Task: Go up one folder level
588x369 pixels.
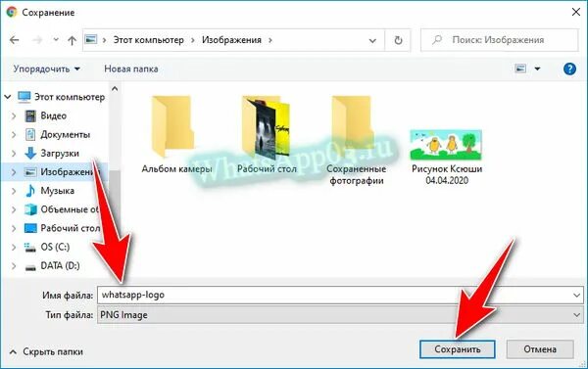Action: click(72, 40)
